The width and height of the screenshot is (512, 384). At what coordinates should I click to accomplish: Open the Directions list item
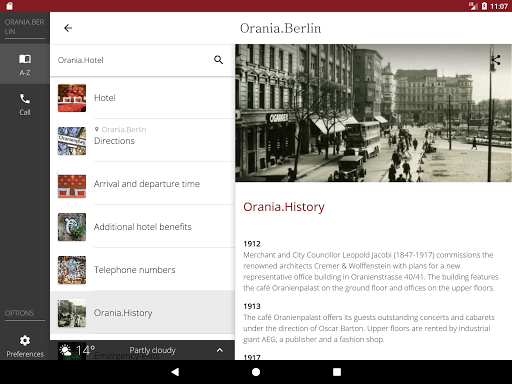coord(143,141)
